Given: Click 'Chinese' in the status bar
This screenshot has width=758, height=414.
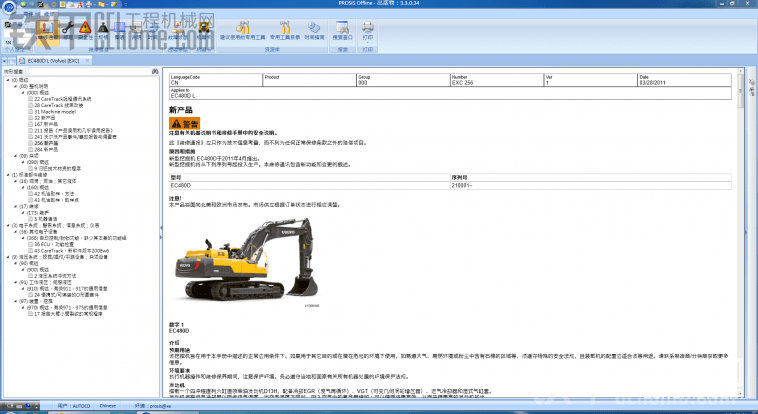Looking at the screenshot, I should point(108,406).
